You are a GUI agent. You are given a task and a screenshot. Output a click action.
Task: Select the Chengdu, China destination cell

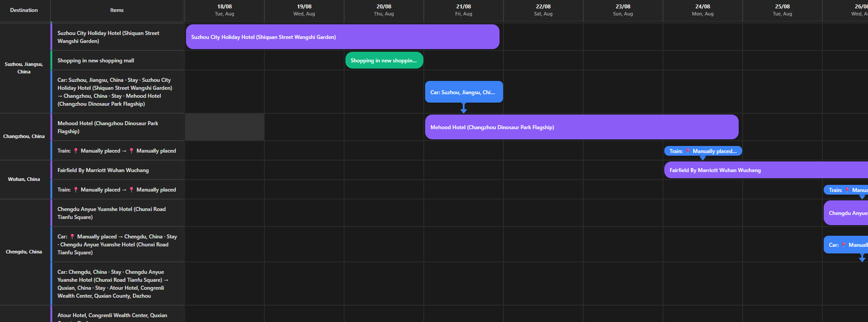point(24,252)
